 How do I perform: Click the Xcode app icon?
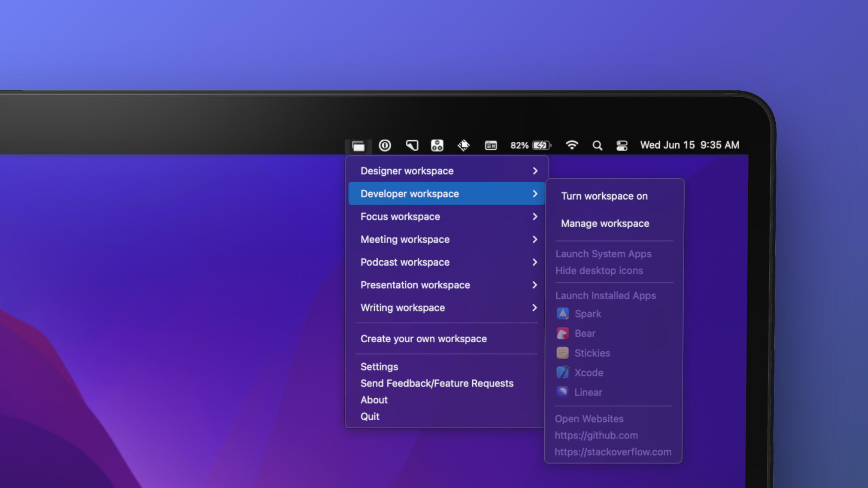[562, 372]
